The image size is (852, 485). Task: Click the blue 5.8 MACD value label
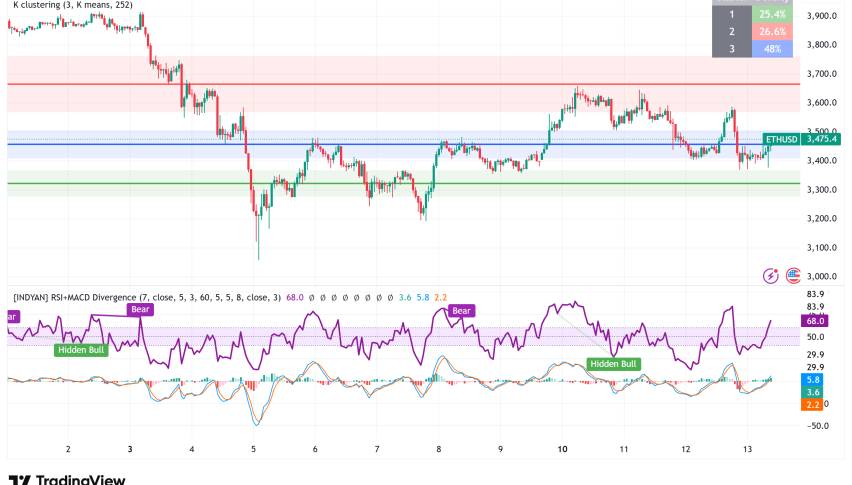[815, 380]
